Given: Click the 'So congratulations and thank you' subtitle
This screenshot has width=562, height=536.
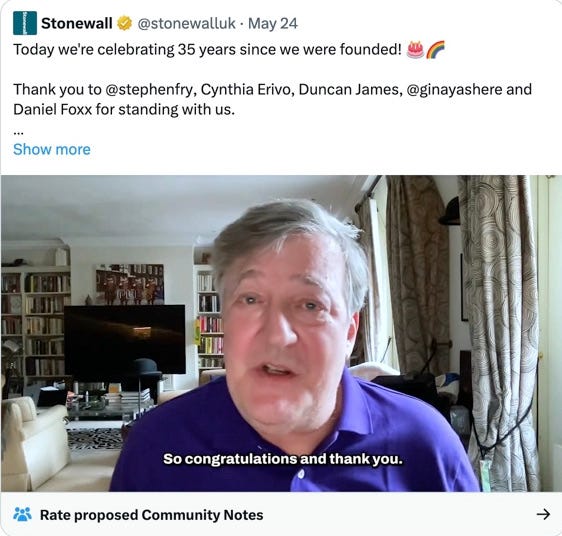Looking at the screenshot, I should coord(283,459).
